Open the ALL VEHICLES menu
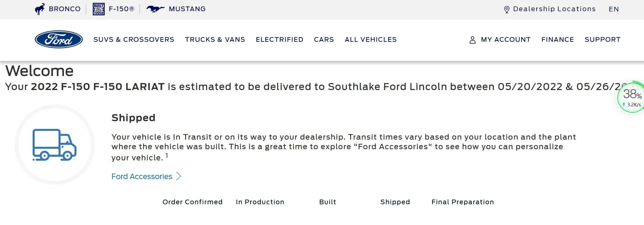This screenshot has width=644, height=225. (370, 39)
